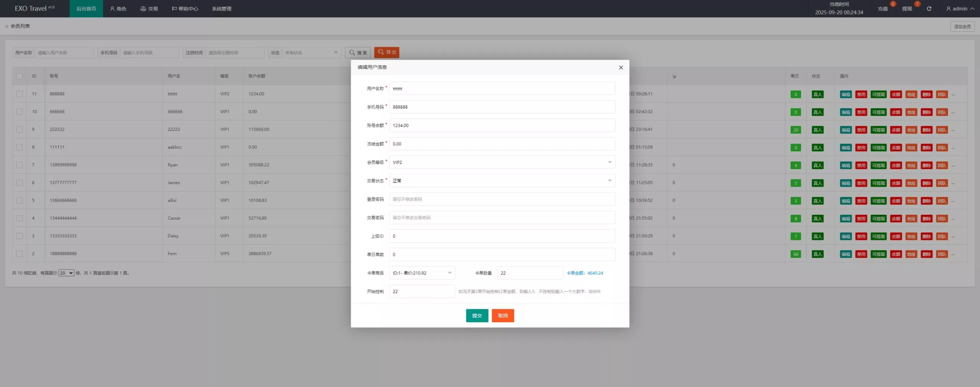Click 地址 button for user Cassie

pos(911,219)
